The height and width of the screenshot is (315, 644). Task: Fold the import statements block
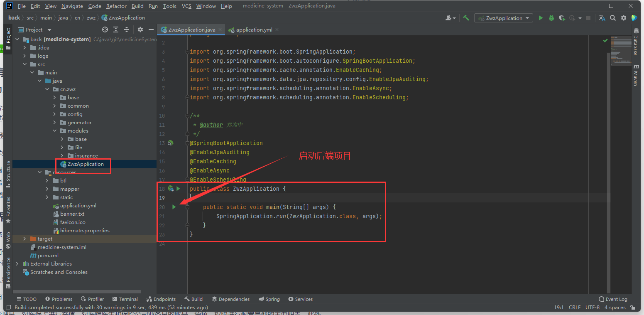[187, 52]
